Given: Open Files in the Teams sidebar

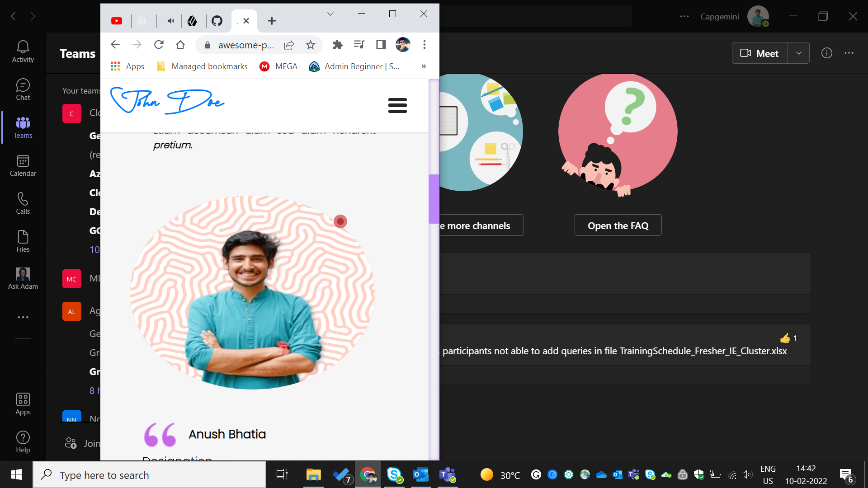Looking at the screenshot, I should point(23,240).
